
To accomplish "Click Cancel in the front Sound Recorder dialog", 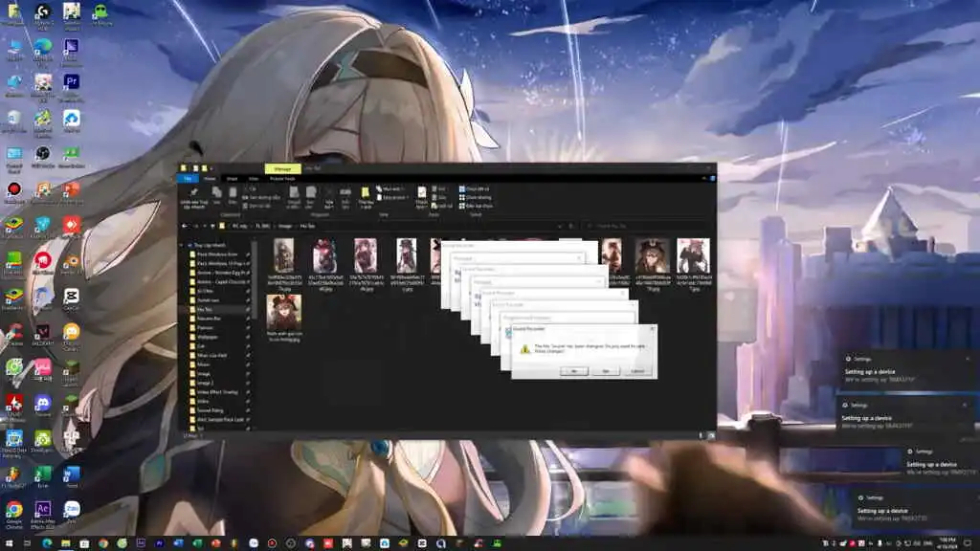I will pyautogui.click(x=637, y=371).
